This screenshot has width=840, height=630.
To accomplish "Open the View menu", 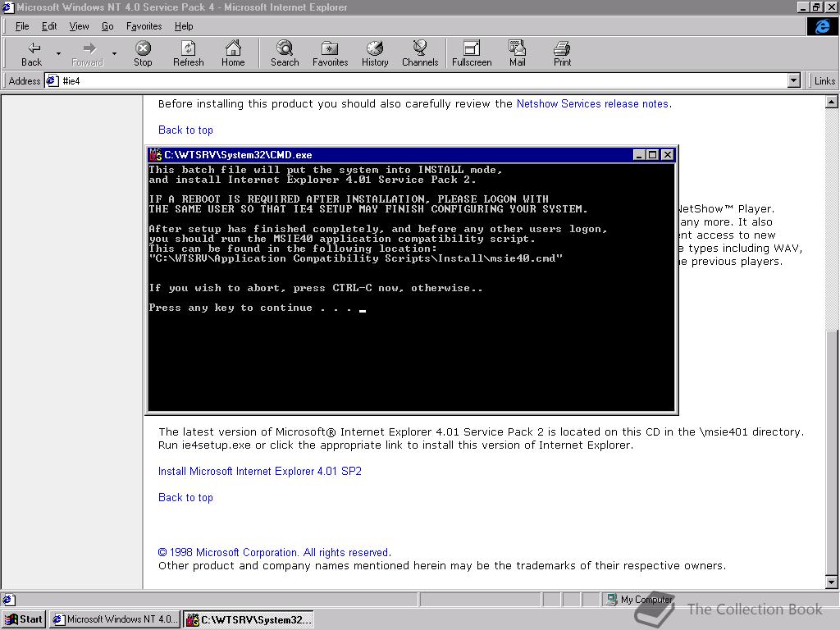I will (x=79, y=26).
